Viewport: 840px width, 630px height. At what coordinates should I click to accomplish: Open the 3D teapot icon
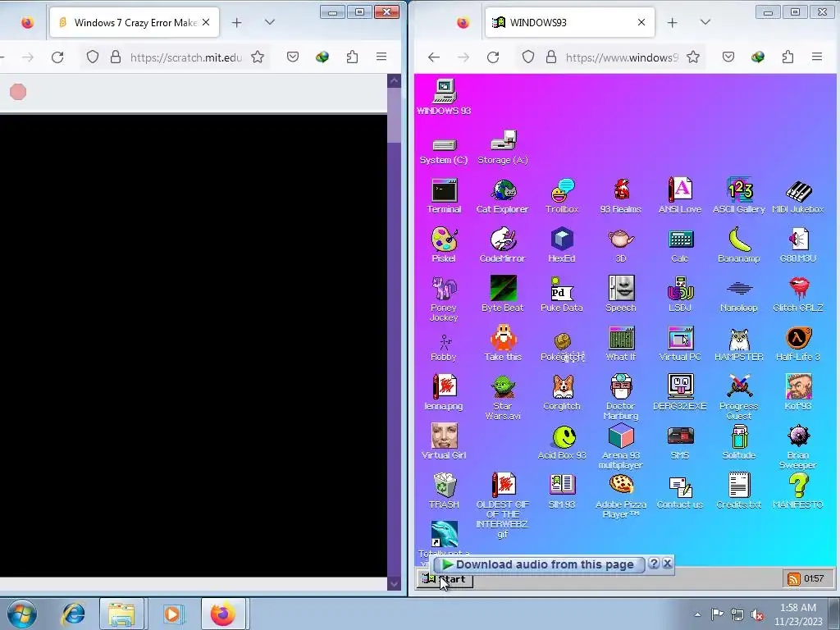point(621,244)
